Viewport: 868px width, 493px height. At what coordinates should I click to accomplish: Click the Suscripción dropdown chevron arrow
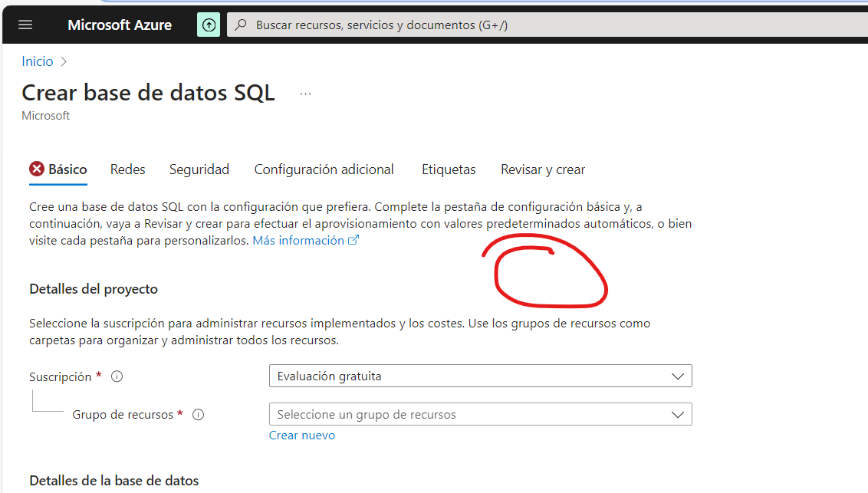[x=678, y=376]
